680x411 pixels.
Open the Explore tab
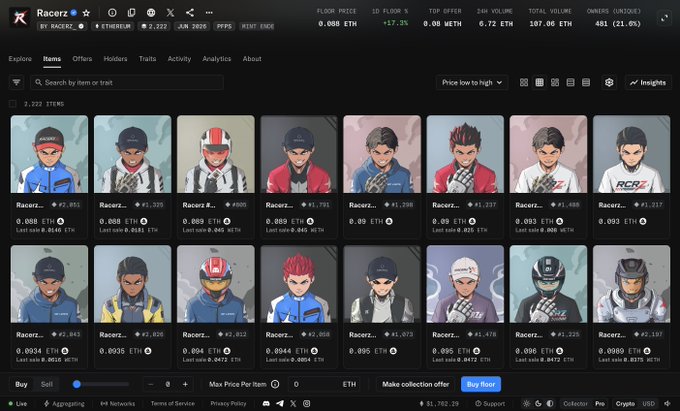(x=20, y=59)
